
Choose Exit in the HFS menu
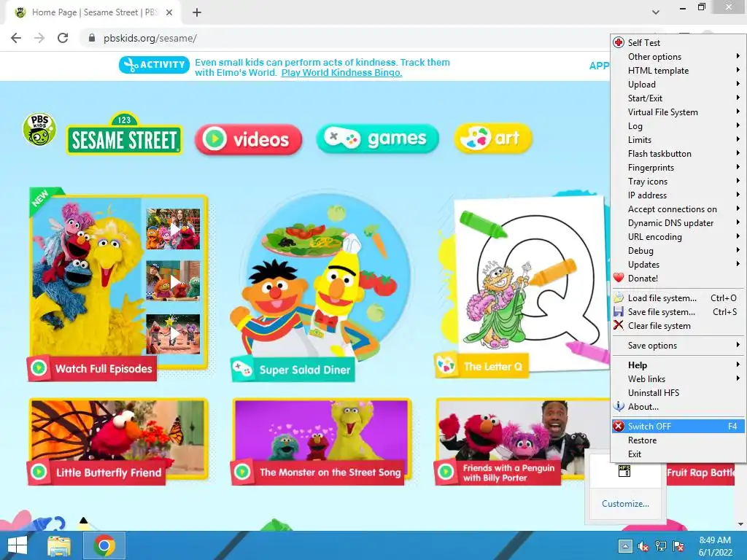678,454
